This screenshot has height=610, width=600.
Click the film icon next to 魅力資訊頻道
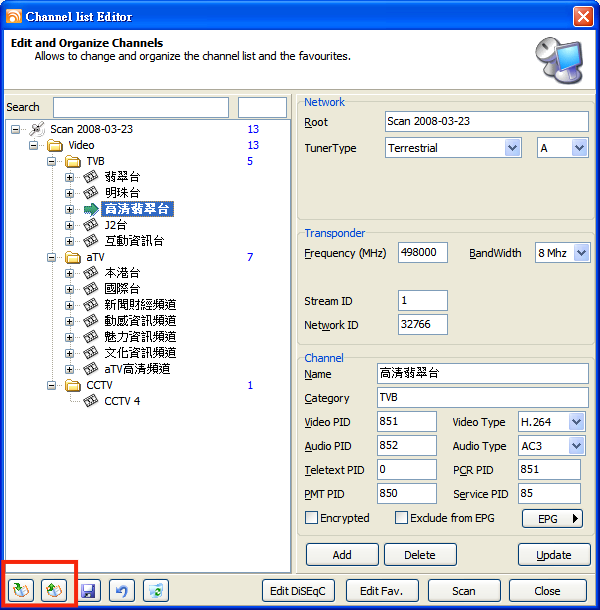[91, 337]
